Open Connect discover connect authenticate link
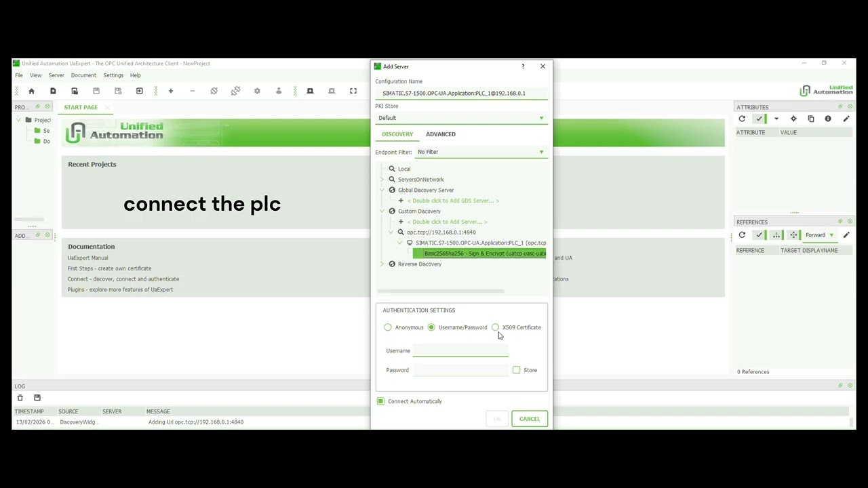Screen dimensions: 868x488 point(123,279)
